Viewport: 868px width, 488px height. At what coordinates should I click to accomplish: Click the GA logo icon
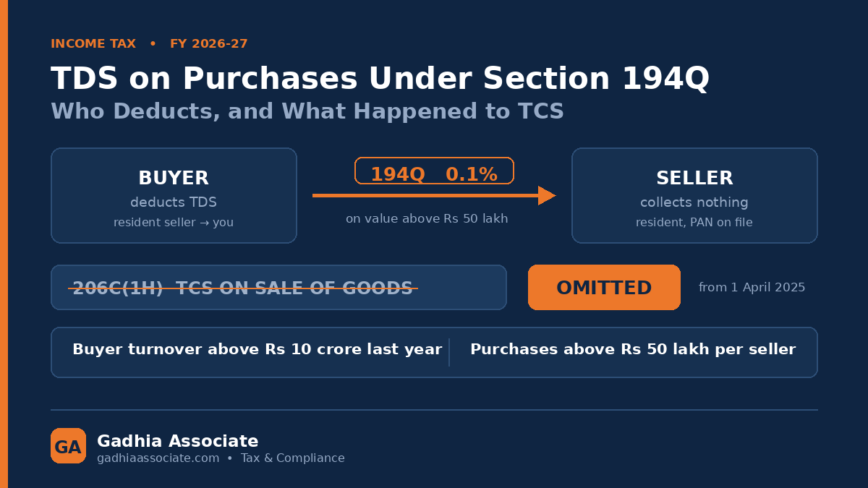coord(68,445)
